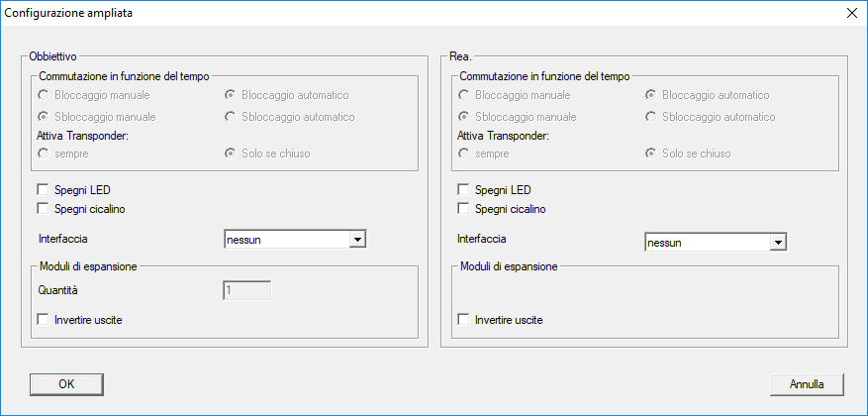
Task: Open Interfaccia dropdown in Obbiettivo group
Action: [x=358, y=239]
